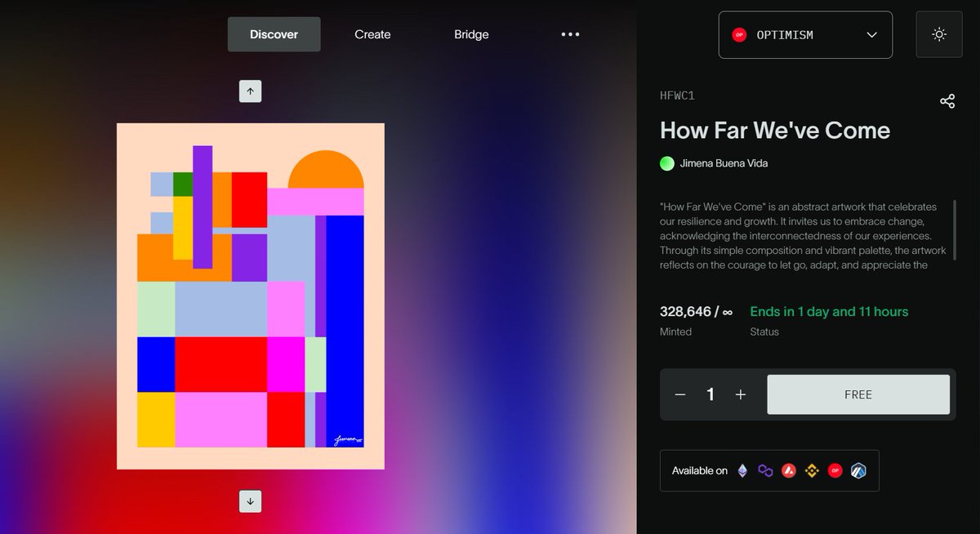Viewport: 980px width, 534px height.
Task: Click the mint quantity field showing 1
Action: click(x=710, y=394)
